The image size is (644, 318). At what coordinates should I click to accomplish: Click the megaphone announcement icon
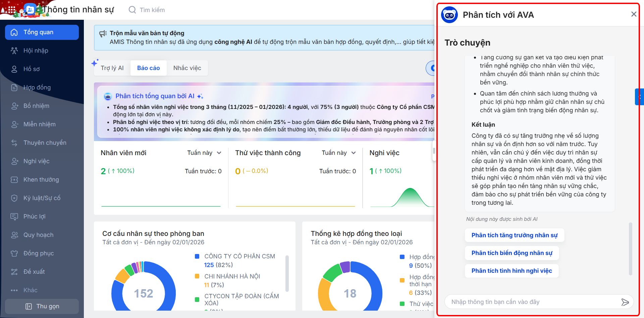[x=103, y=34]
